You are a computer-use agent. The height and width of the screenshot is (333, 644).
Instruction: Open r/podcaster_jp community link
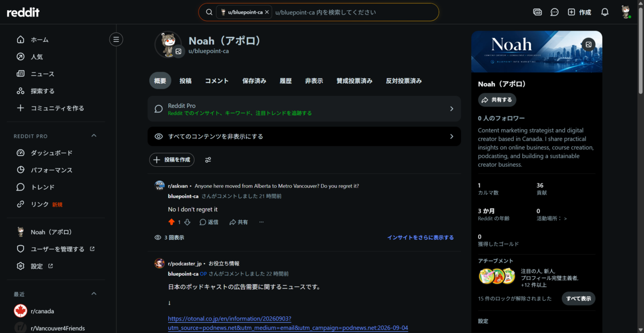pyautogui.click(x=185, y=263)
